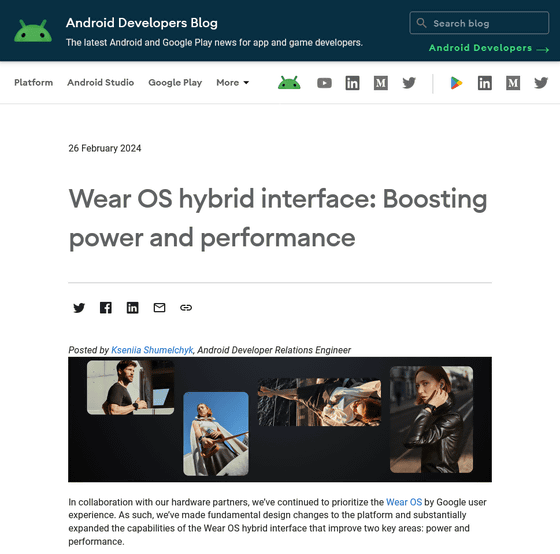Open the Platform menu item
This screenshot has height=554, width=560.
pos(34,83)
